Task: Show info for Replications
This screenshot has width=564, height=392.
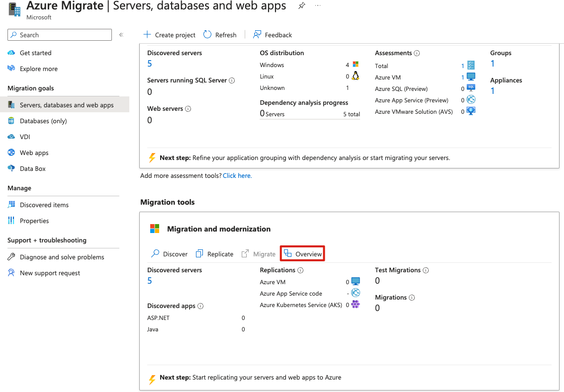Action: coord(300,270)
